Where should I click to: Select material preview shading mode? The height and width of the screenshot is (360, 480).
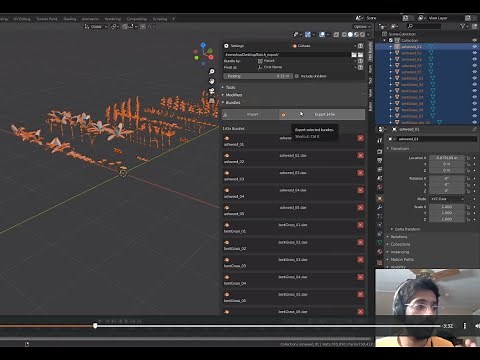(356, 34)
